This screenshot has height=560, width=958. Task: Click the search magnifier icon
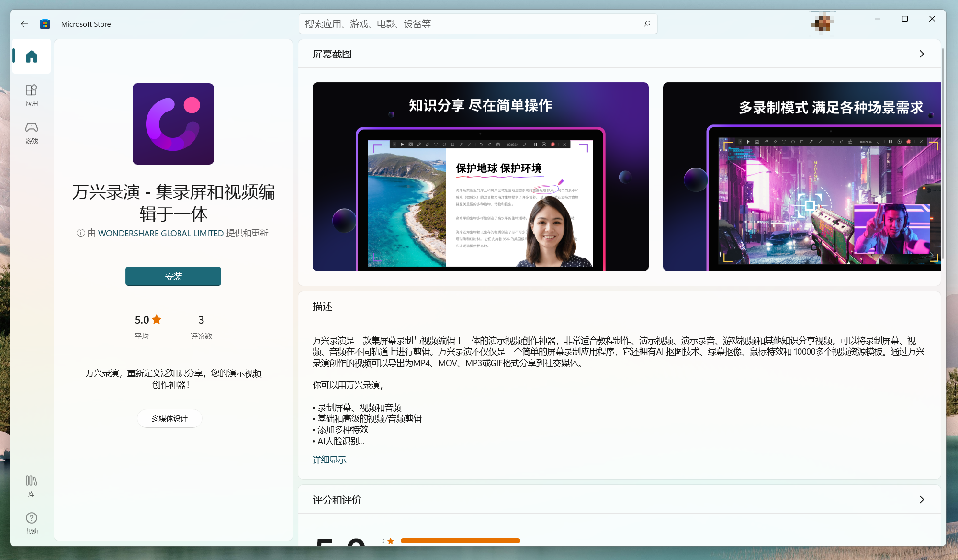click(x=647, y=23)
